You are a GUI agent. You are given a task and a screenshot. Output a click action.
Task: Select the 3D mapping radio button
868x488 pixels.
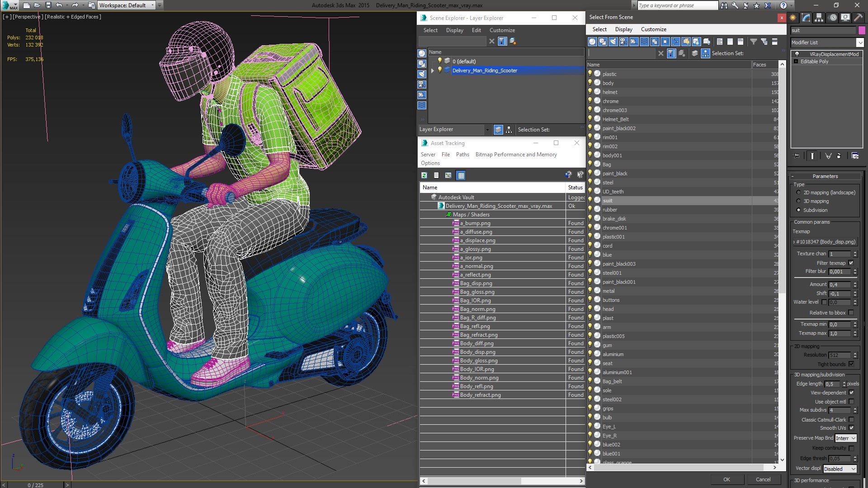[x=799, y=201]
